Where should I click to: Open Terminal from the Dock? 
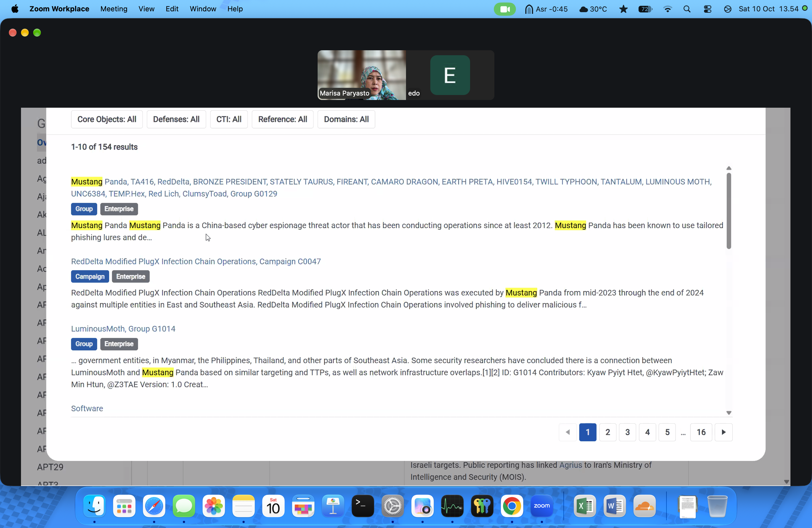(363, 506)
